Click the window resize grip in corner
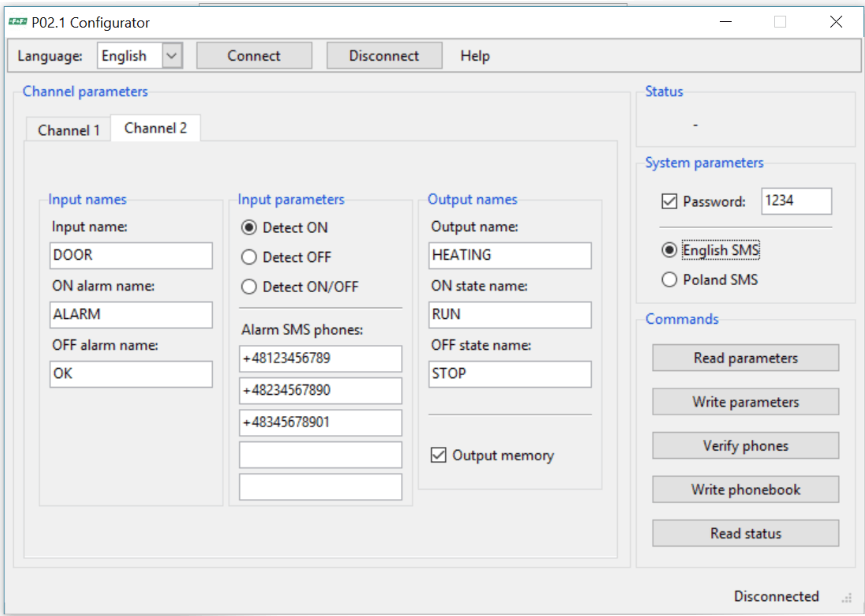This screenshot has width=865, height=616. click(x=846, y=598)
